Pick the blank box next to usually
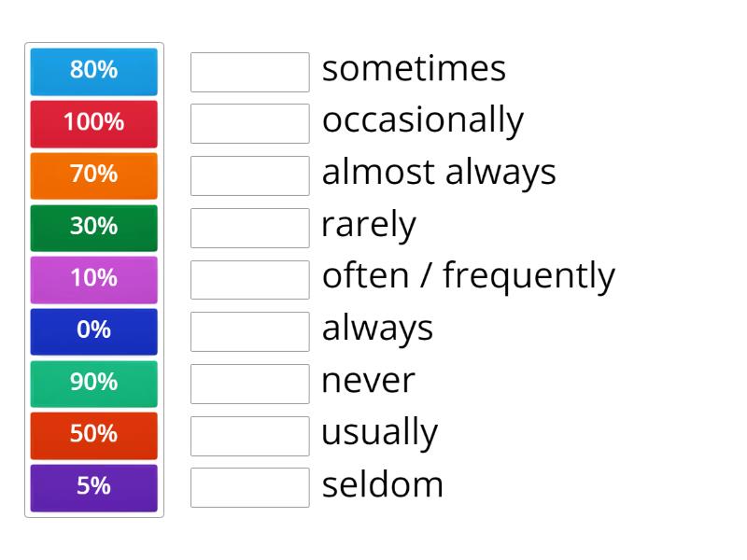Viewport: 747px width, 560px height. pyautogui.click(x=249, y=435)
